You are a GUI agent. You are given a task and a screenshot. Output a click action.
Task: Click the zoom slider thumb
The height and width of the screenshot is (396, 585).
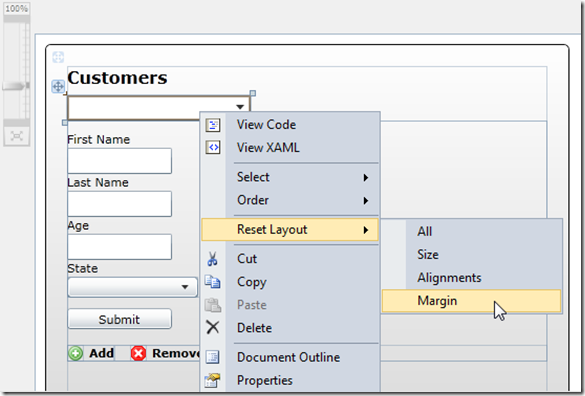(15, 86)
